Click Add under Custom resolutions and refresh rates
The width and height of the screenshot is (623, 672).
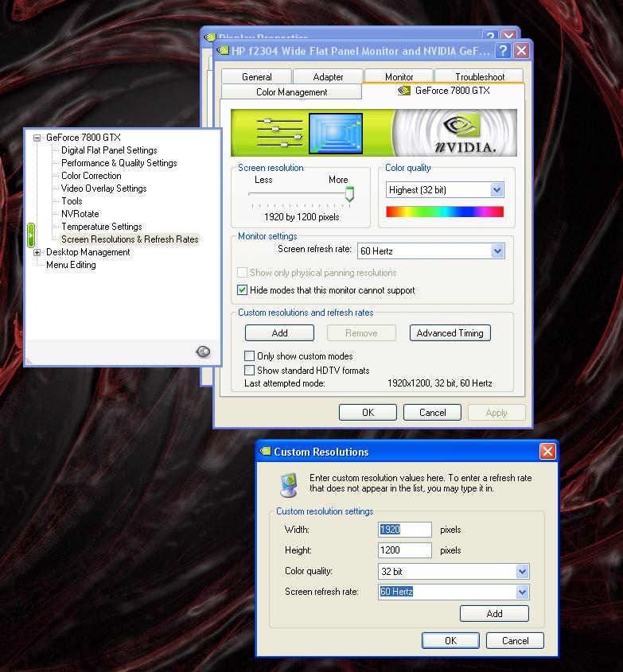(x=279, y=333)
